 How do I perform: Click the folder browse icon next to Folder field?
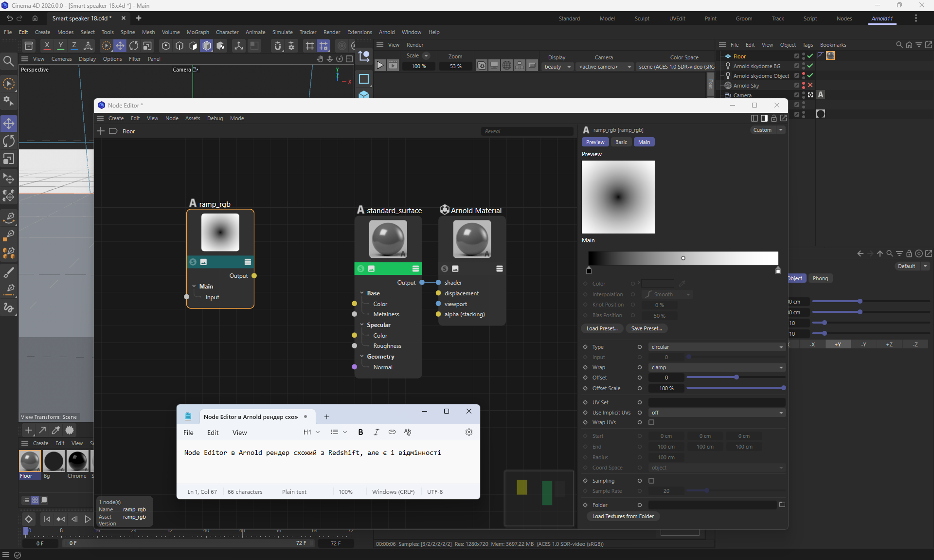(x=782, y=505)
